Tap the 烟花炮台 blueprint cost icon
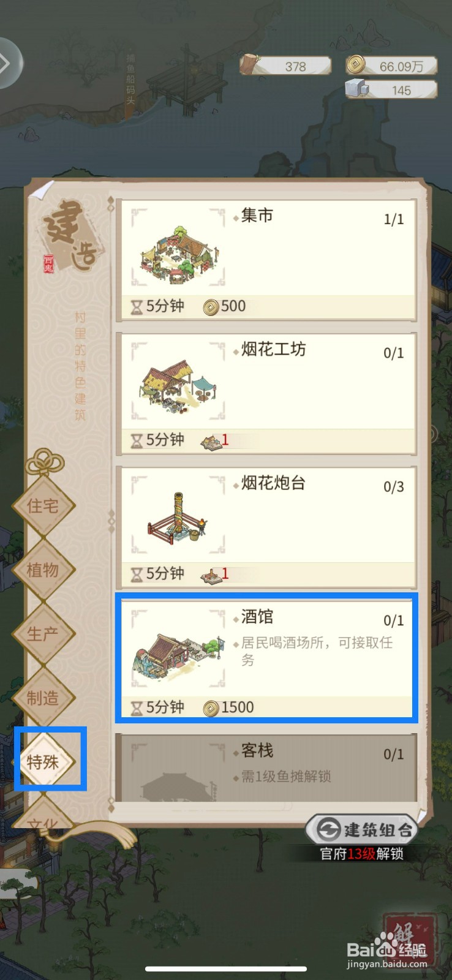The height and width of the screenshot is (980, 452). [211, 575]
